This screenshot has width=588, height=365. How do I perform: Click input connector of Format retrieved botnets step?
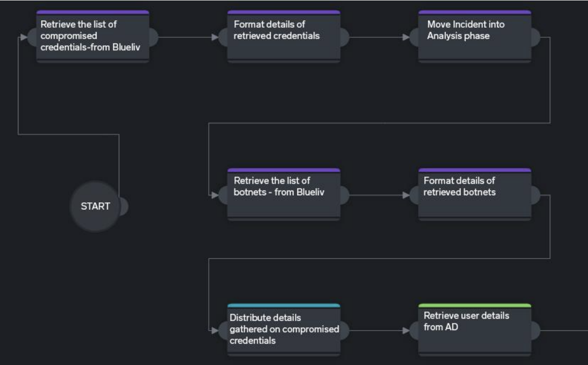pos(413,195)
